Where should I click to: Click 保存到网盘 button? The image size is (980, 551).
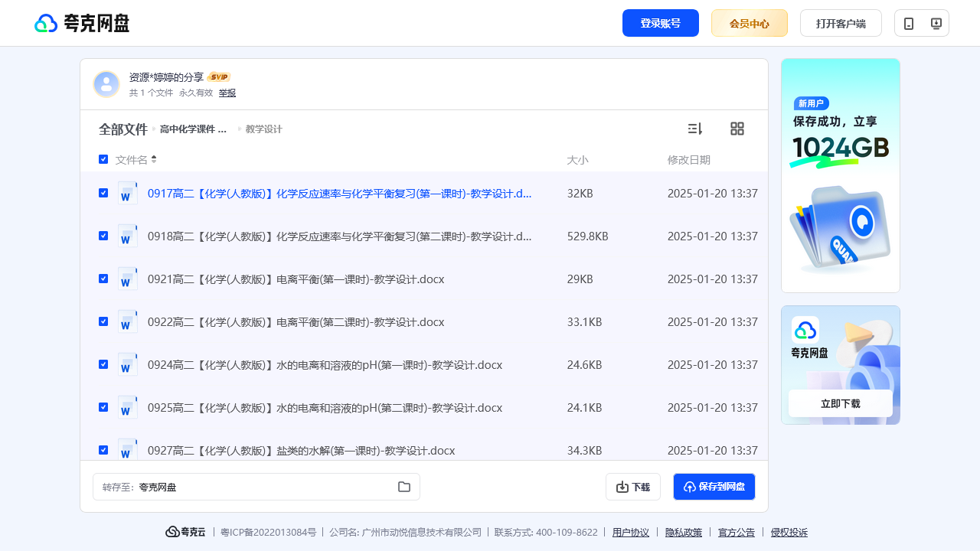pos(714,487)
